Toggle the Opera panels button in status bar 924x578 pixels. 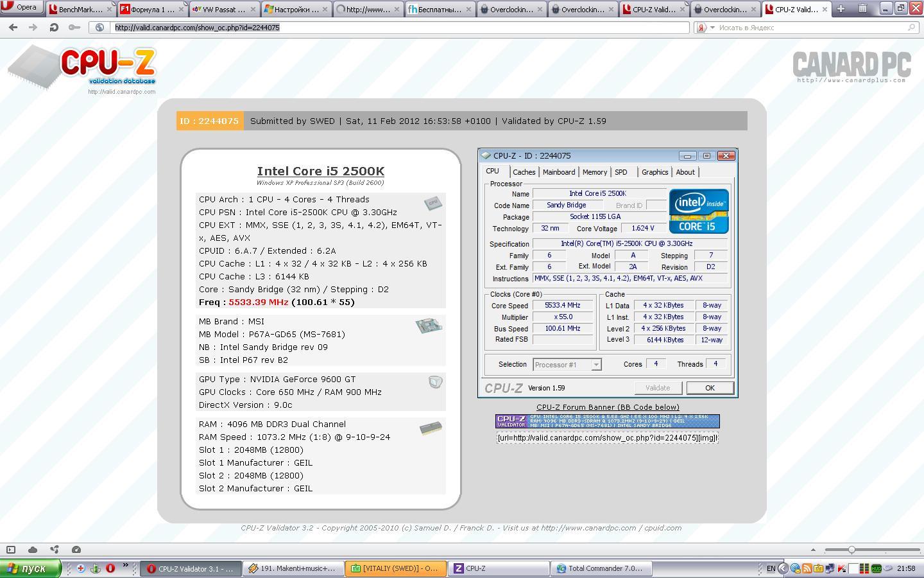point(11,550)
